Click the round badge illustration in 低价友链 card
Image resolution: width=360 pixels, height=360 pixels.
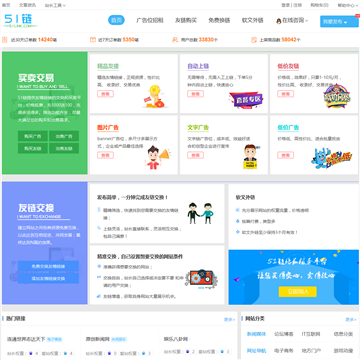pos(336,96)
